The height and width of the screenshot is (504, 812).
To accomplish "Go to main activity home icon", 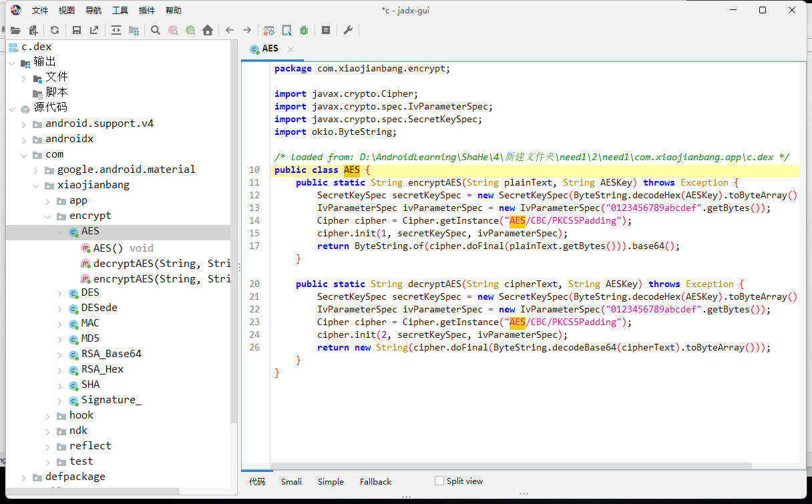I will 208,30.
